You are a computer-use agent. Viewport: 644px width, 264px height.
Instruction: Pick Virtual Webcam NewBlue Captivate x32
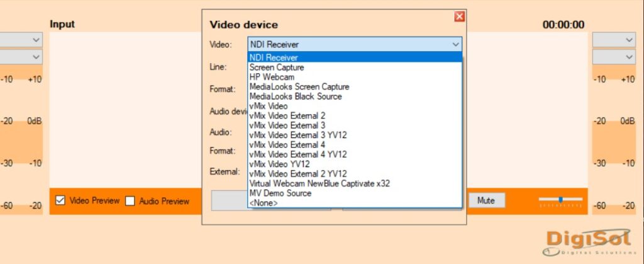[319, 183]
